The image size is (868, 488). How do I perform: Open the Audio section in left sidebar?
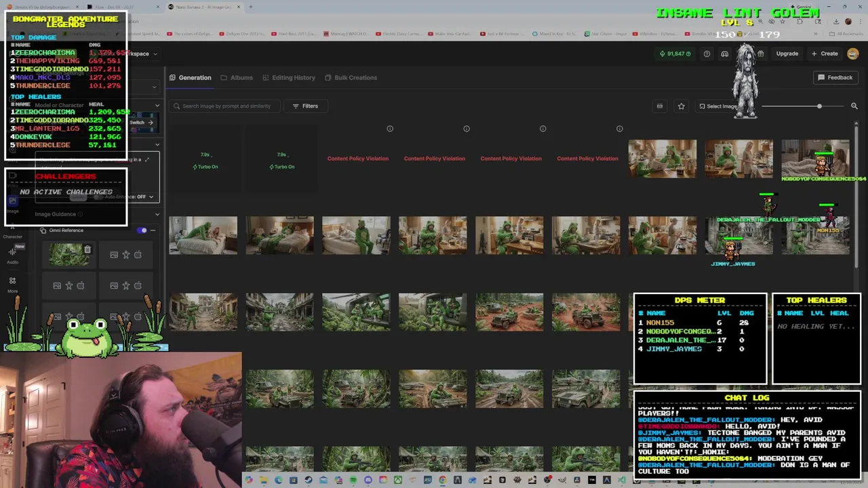[12, 256]
